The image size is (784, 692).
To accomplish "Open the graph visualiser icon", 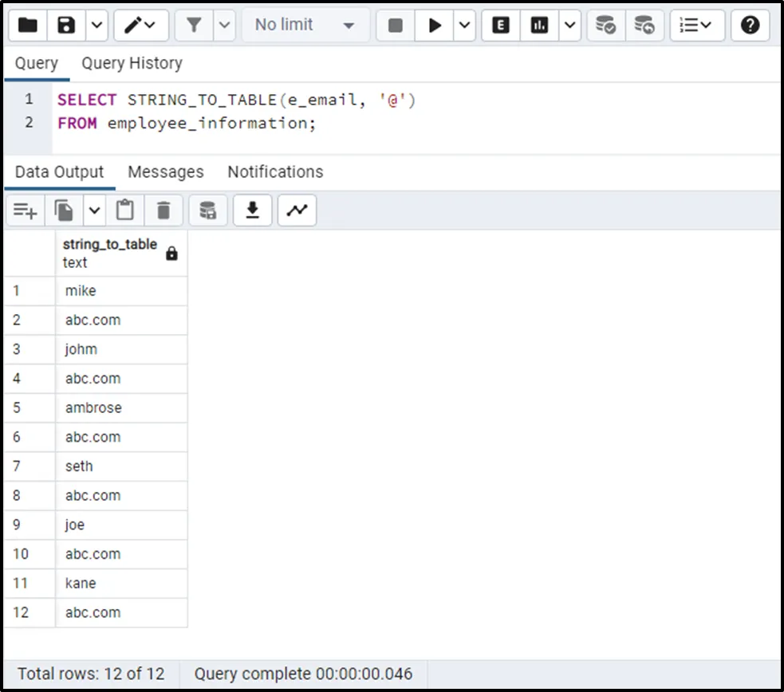I will tap(297, 210).
